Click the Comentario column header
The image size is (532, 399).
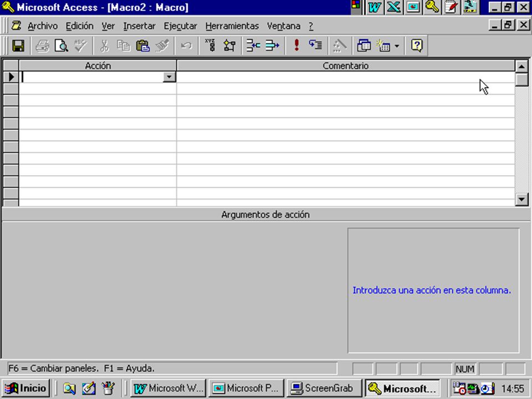pyautogui.click(x=345, y=65)
